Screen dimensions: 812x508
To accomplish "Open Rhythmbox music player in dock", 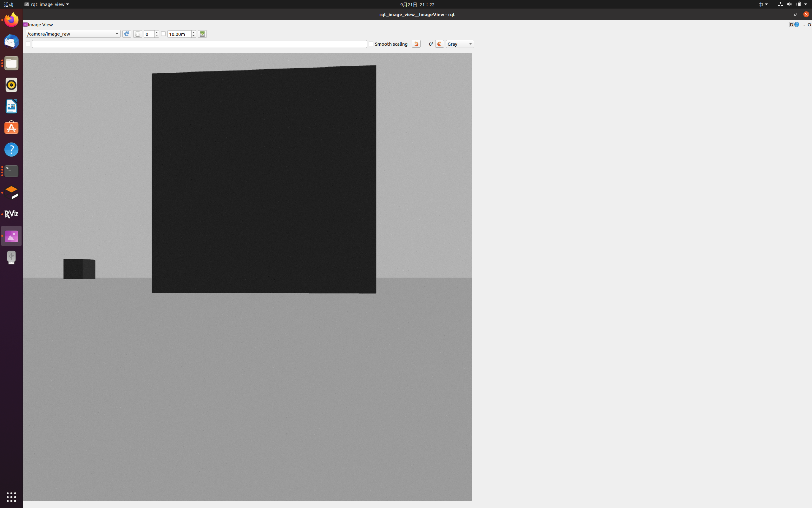I will (x=11, y=85).
